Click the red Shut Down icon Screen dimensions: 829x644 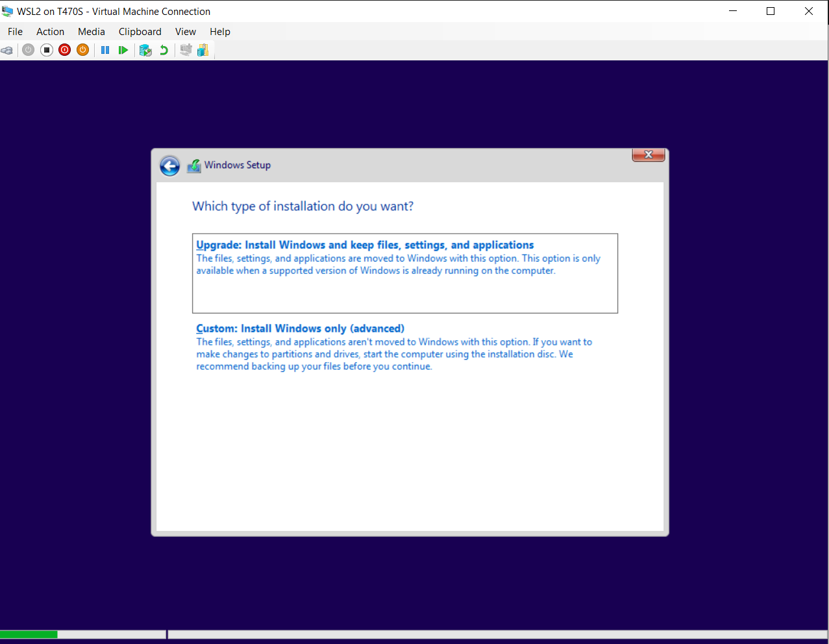tap(65, 50)
